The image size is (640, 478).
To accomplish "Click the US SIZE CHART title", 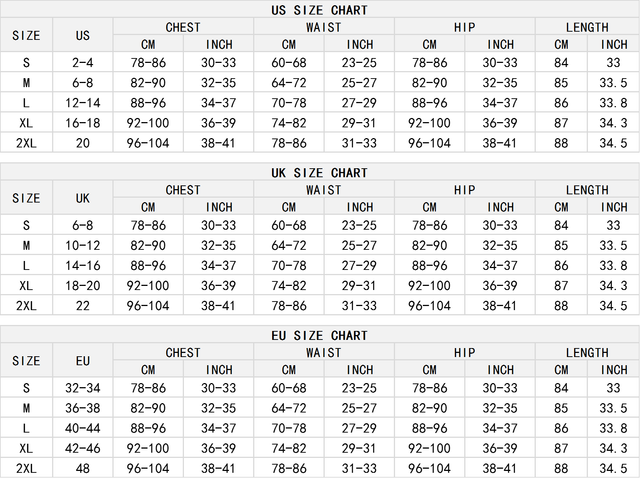I will (319, 10).
